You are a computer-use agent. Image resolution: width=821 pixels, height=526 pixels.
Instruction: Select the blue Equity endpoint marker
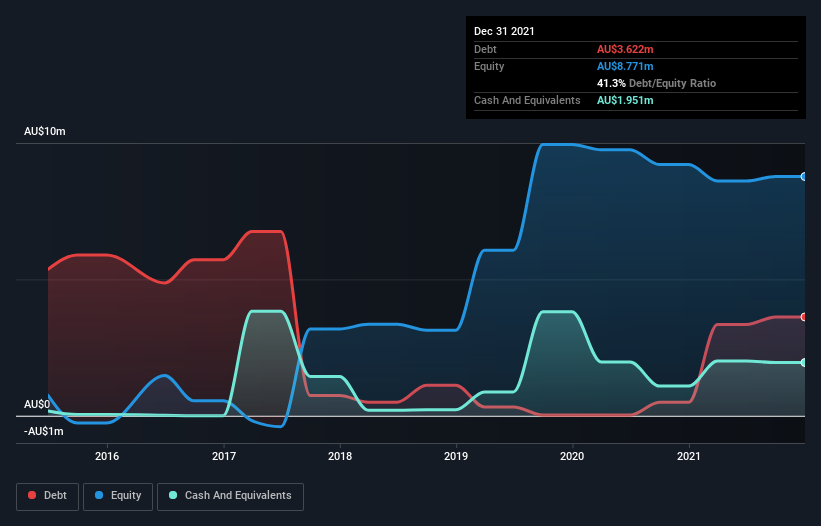tap(804, 177)
